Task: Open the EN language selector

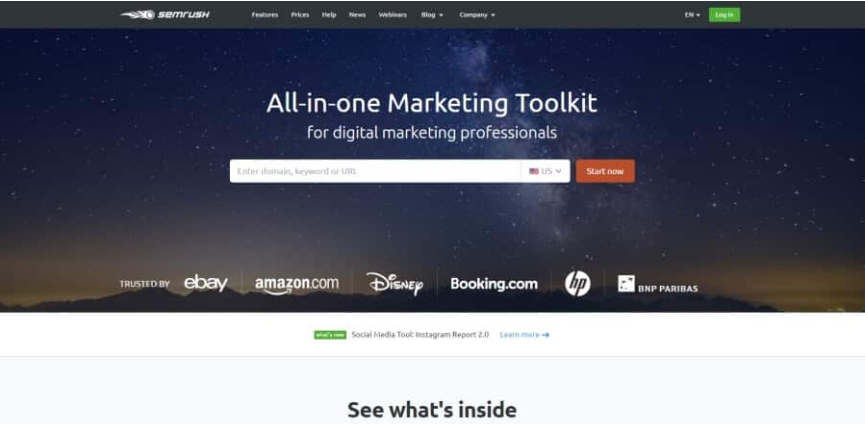Action: click(x=692, y=15)
